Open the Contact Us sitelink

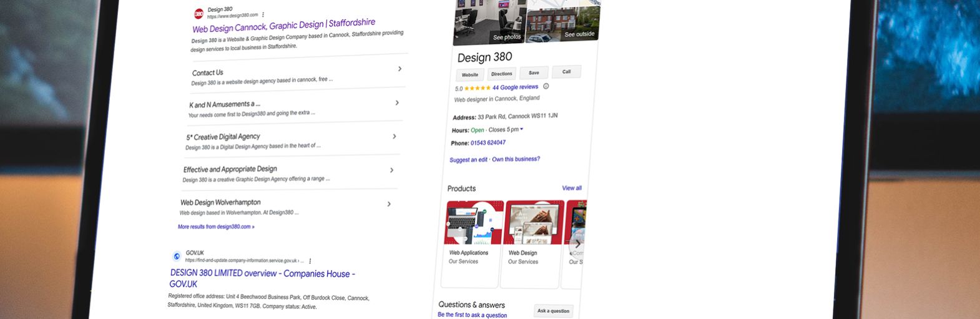(208, 72)
